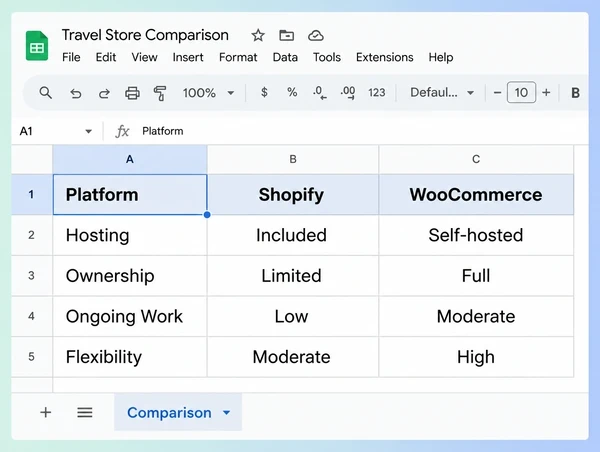This screenshot has height=452, width=600.
Task: Select row 1 header
Action: click(32, 194)
